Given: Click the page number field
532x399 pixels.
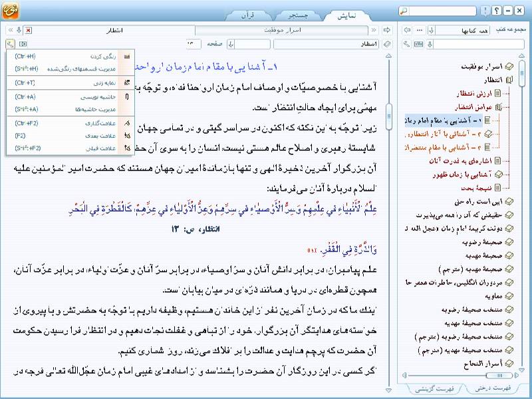Looking at the screenshot, I should tap(194, 44).
